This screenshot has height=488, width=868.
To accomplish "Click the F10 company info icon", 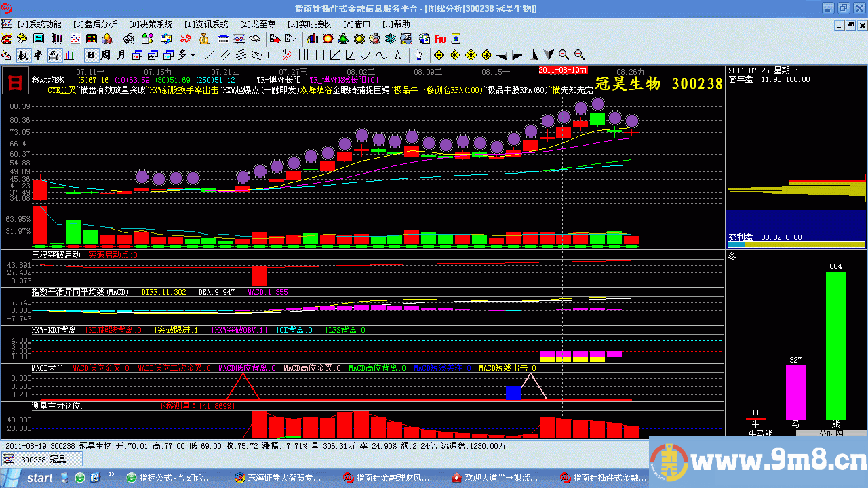I will click(x=440, y=39).
